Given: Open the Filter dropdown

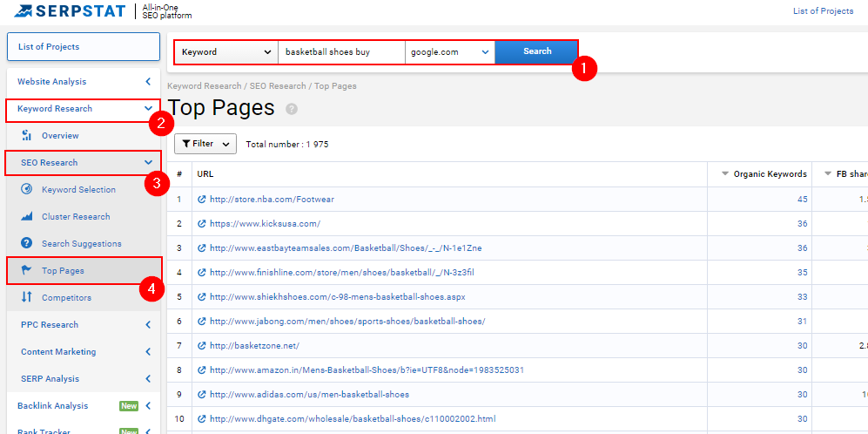Looking at the screenshot, I should click(x=205, y=144).
